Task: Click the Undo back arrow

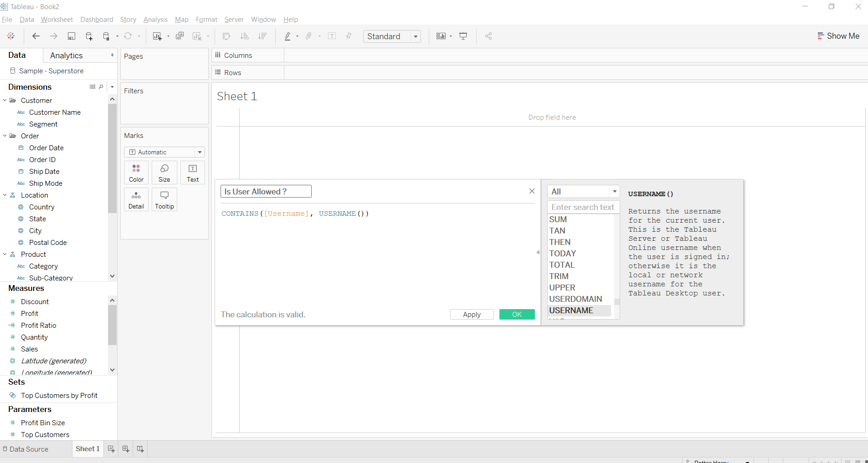Action: coord(36,36)
